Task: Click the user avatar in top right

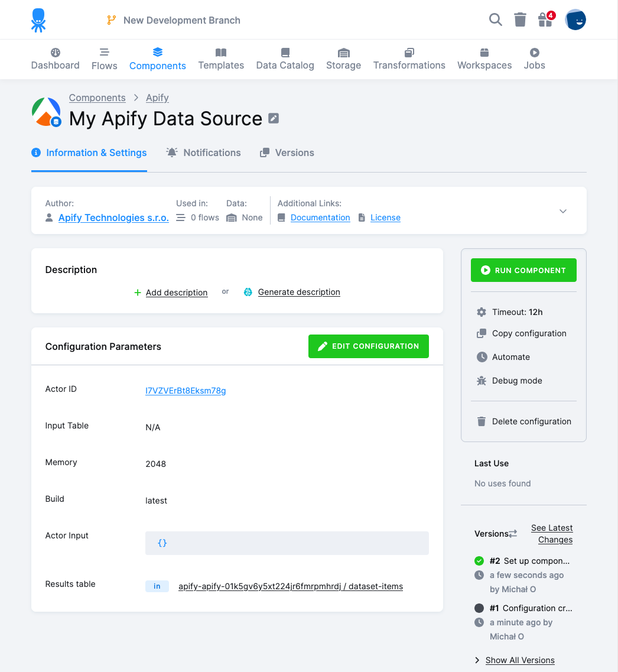Action: (575, 20)
